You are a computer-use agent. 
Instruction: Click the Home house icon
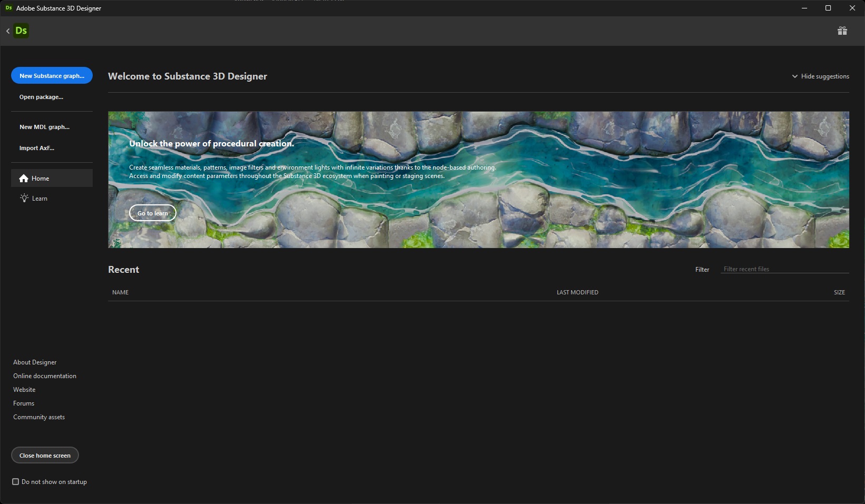pos(24,179)
